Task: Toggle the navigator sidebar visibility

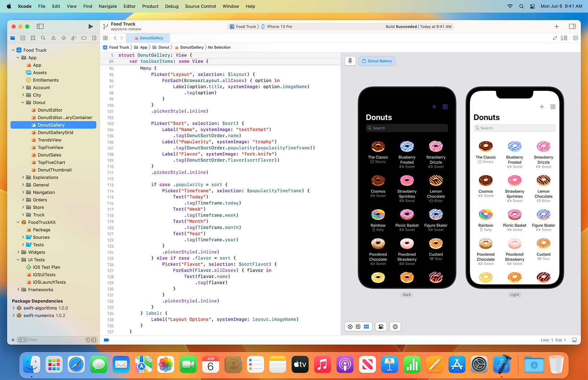Action: pyautogui.click(x=40, y=26)
